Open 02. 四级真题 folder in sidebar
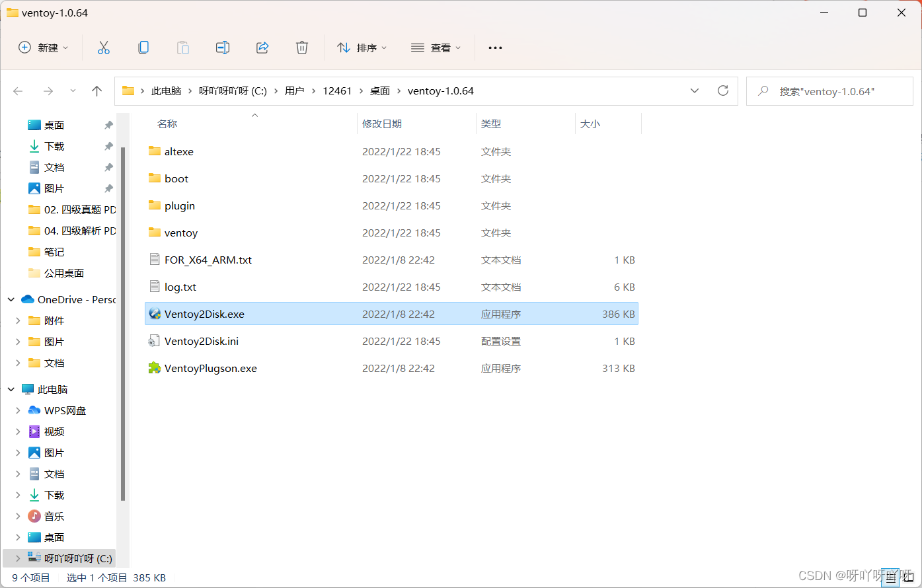This screenshot has width=922, height=588. click(x=71, y=209)
